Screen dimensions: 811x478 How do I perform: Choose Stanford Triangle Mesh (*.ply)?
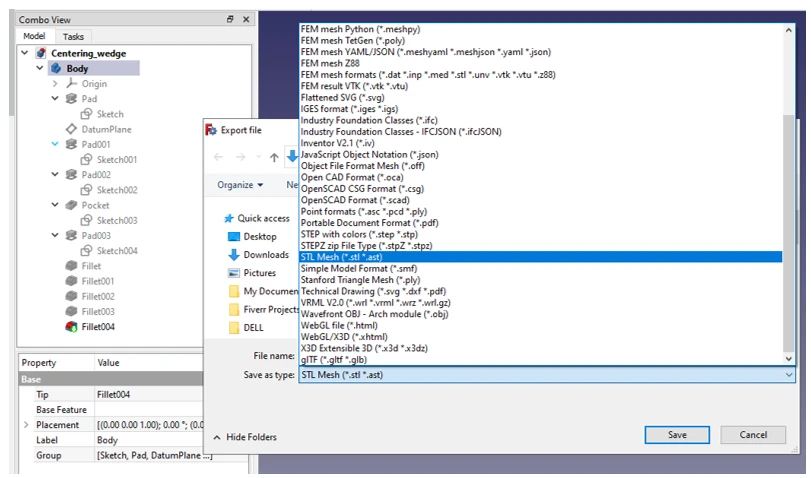(x=540, y=280)
